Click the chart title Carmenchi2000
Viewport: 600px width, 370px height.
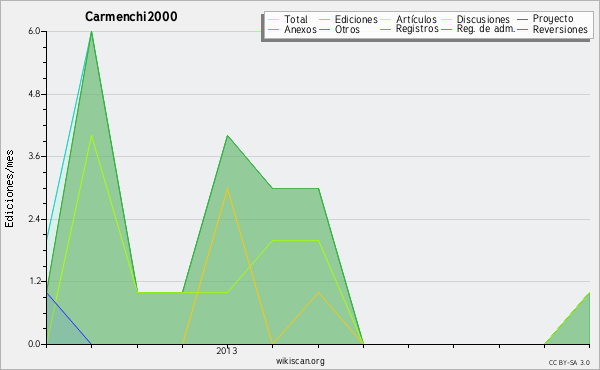tap(131, 16)
